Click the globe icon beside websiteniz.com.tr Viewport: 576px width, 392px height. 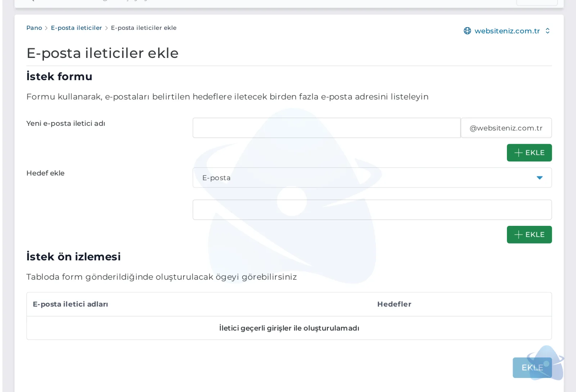pos(467,31)
